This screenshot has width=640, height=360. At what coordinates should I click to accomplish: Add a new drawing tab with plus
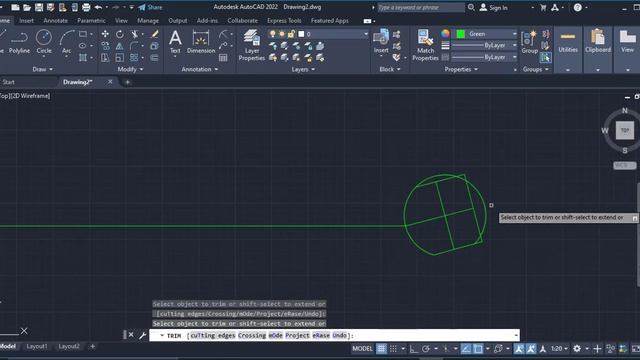coord(127,82)
